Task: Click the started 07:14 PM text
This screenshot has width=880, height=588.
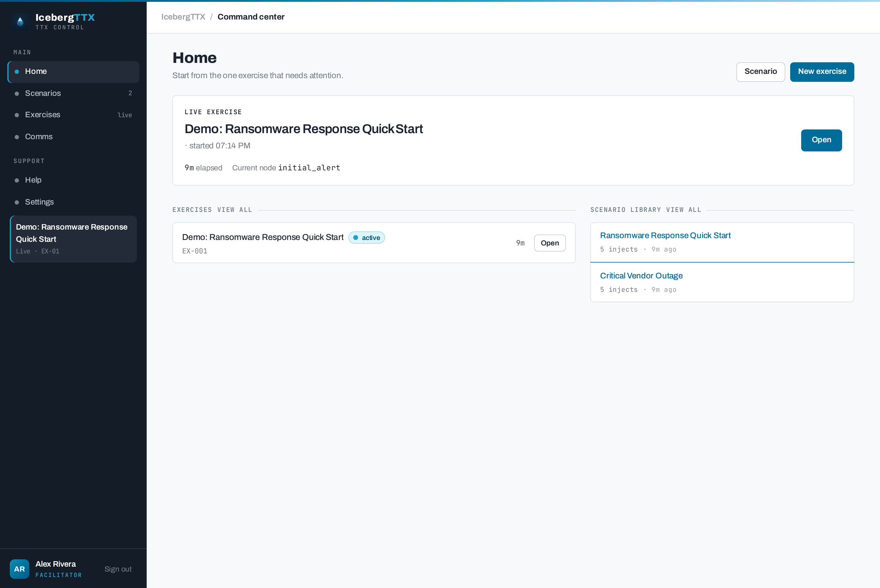Action: click(219, 146)
